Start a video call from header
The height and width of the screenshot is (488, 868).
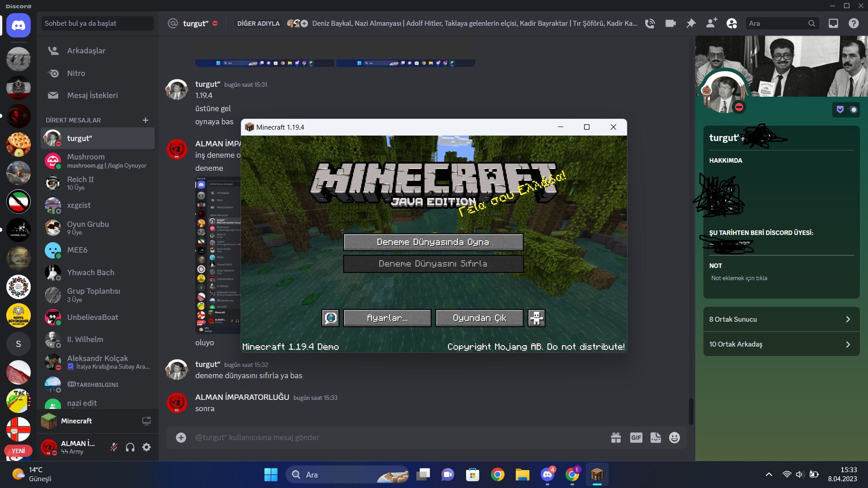pos(670,23)
